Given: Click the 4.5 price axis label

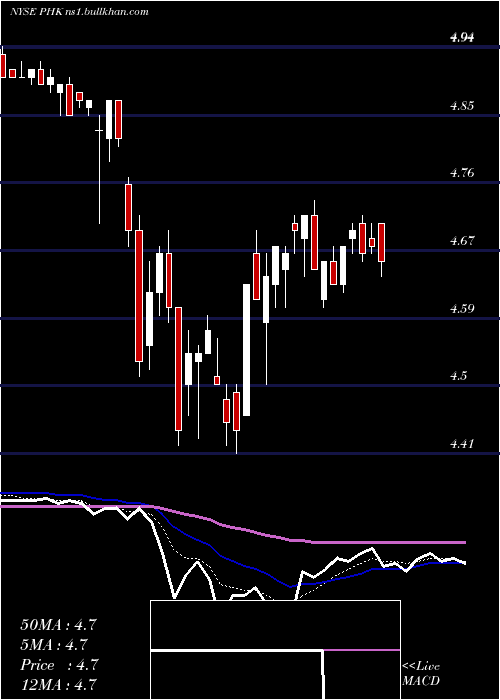Looking at the screenshot, I should click(459, 375).
